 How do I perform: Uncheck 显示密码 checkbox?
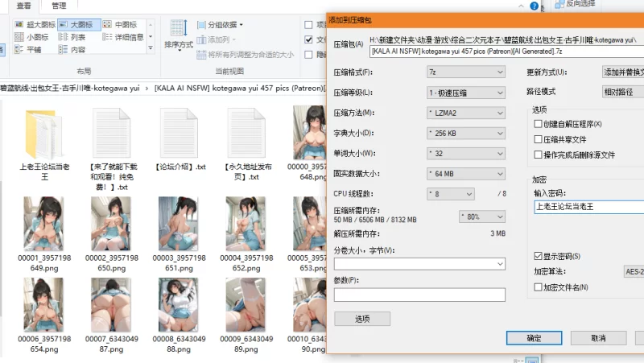pyautogui.click(x=538, y=256)
